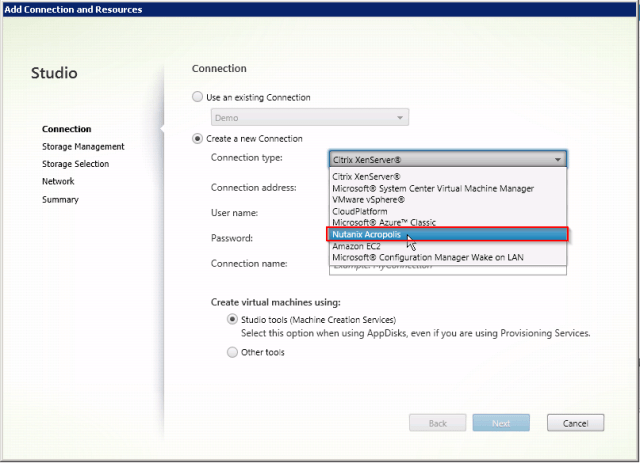Viewport: 640px width, 463px height.
Task: Go to Storage Management step in sidebar
Action: coord(83,147)
